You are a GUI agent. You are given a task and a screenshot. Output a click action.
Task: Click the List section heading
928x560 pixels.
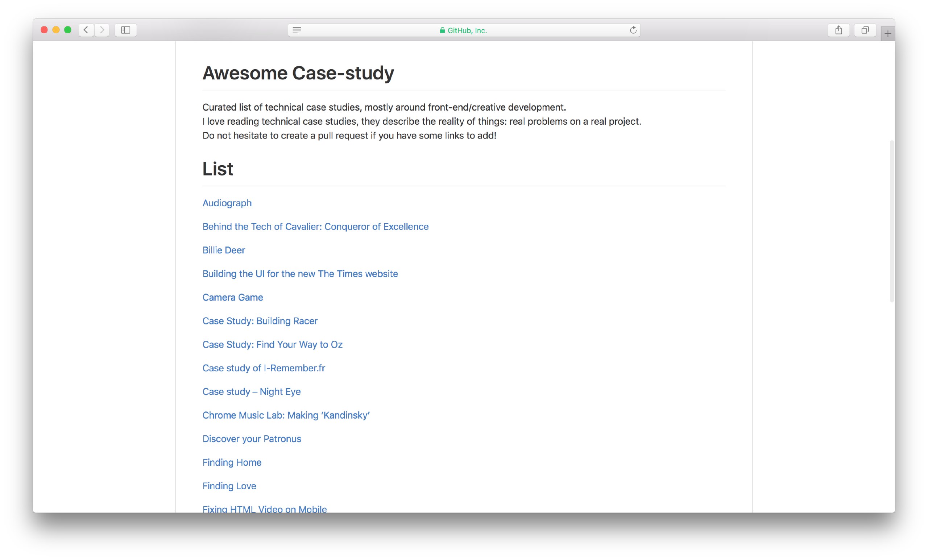pos(218,169)
